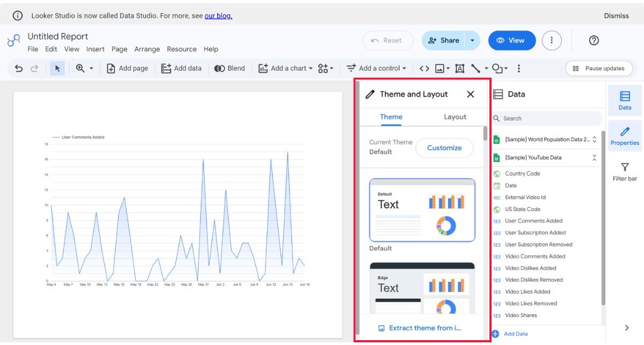
Task: Click the help question mark icon
Action: [x=594, y=40]
